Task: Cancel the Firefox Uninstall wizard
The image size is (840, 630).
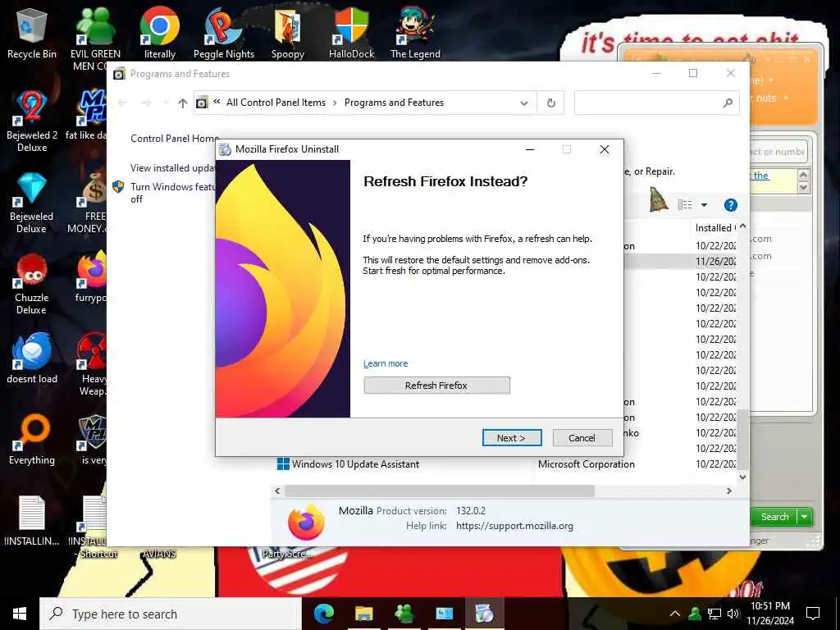Action: pos(582,438)
